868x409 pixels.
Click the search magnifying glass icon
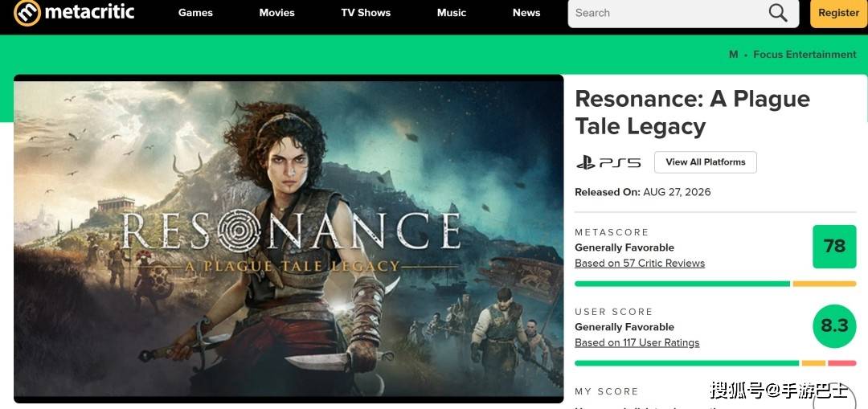778,13
